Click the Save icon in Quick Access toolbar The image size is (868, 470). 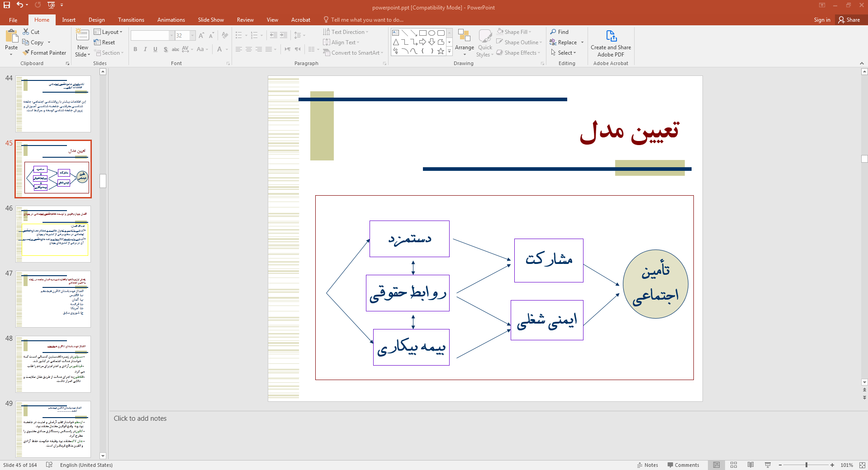coord(7,5)
